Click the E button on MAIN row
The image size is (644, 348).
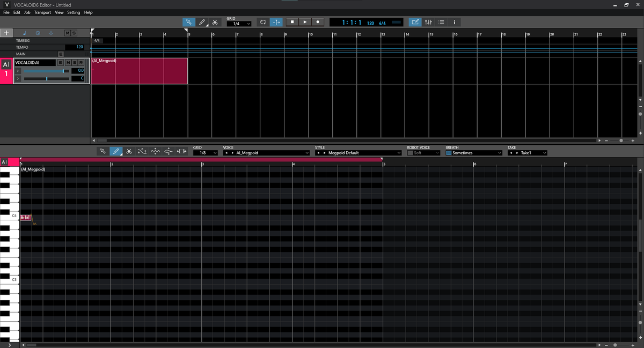(x=61, y=54)
